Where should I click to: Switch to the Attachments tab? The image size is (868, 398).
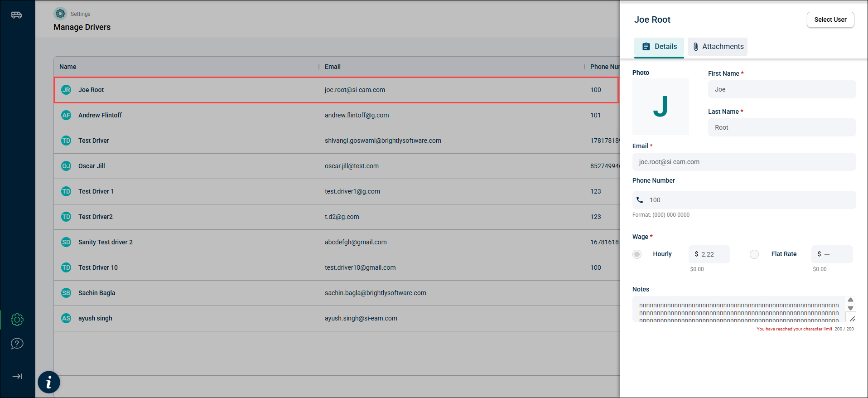point(718,47)
